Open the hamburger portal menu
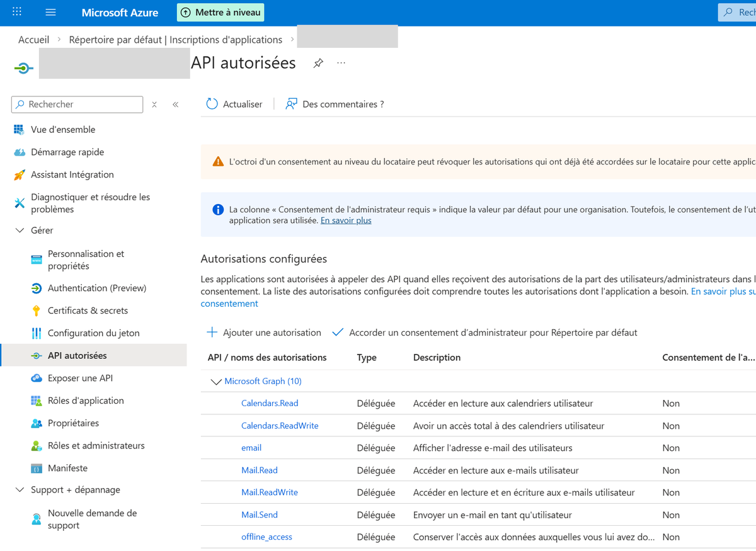Image resolution: width=756 pixels, height=551 pixels. tap(51, 12)
